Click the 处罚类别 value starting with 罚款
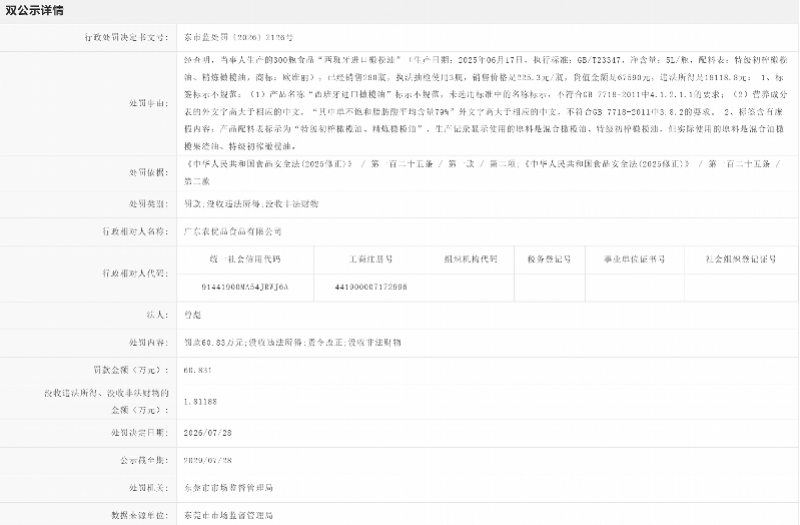 [251, 204]
